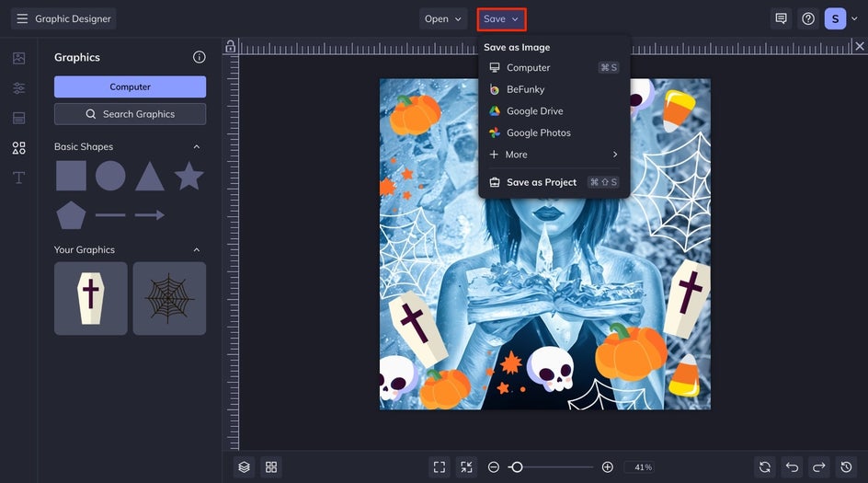This screenshot has height=483, width=868.
Task: Save image to Google Photos
Action: [x=554, y=132]
